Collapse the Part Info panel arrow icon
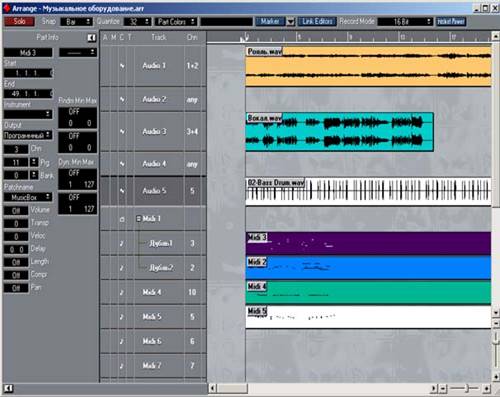This screenshot has width=500, height=397. [x=91, y=38]
